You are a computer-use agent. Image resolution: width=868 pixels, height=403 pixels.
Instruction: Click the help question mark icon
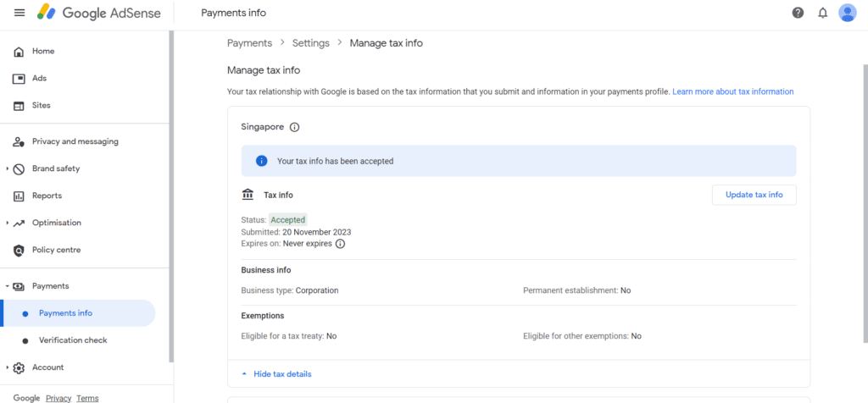point(798,13)
